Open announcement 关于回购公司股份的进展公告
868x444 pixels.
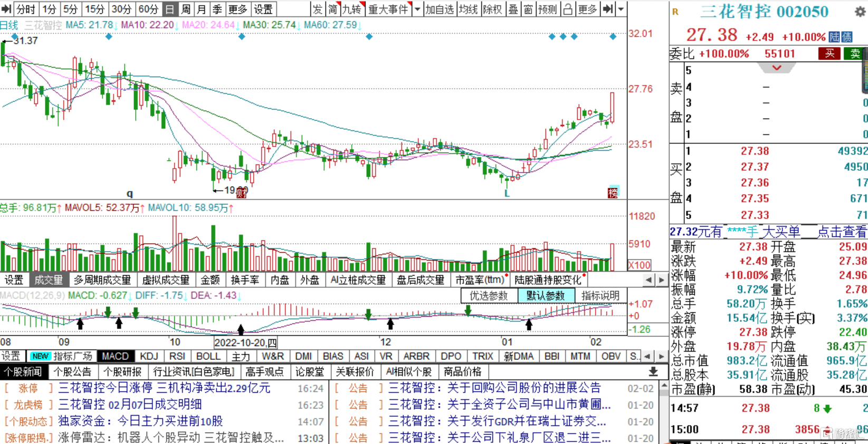tap(494, 388)
